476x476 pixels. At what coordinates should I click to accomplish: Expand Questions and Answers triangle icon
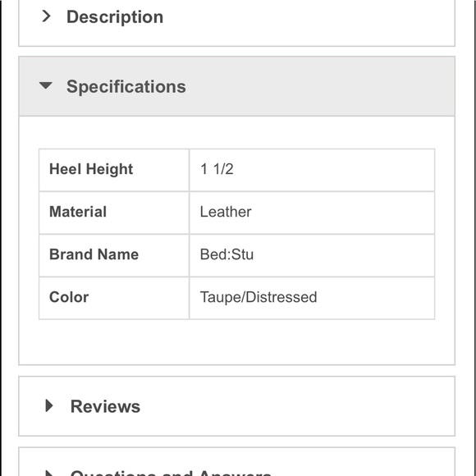(49, 473)
